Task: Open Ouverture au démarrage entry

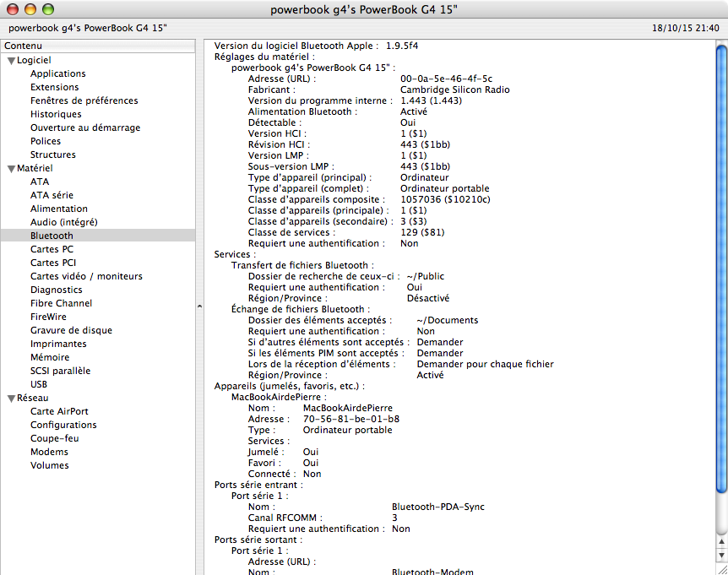Action: coord(85,127)
